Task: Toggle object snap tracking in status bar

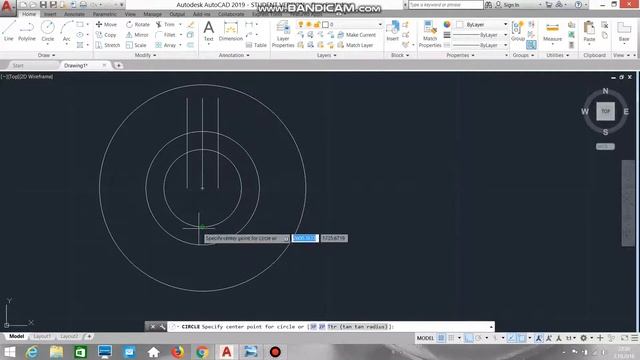Action: pos(512,338)
